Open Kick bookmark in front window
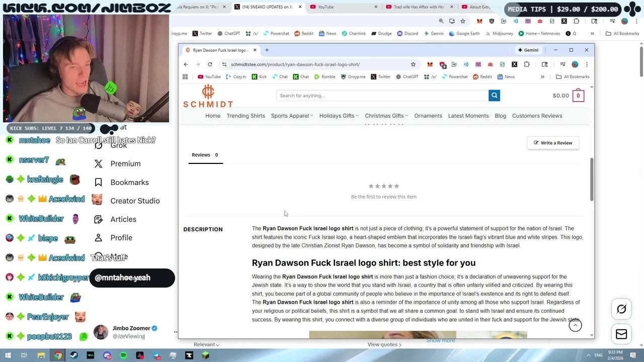644x362 pixels. pyautogui.click(x=259, y=77)
